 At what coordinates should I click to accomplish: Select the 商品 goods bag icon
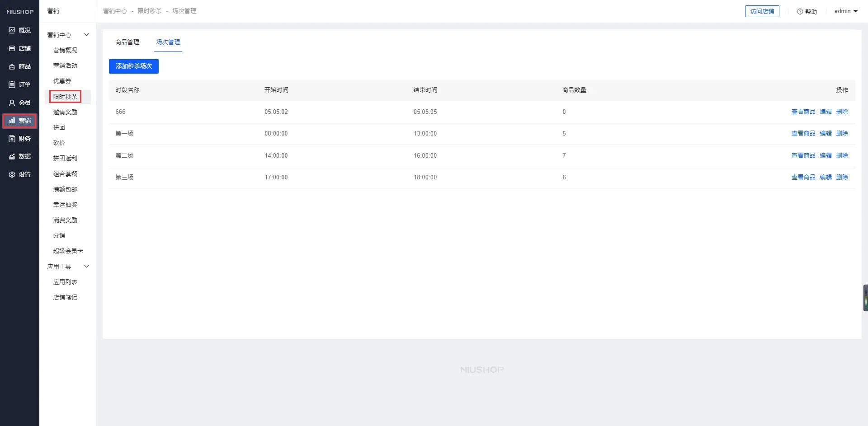tap(12, 66)
